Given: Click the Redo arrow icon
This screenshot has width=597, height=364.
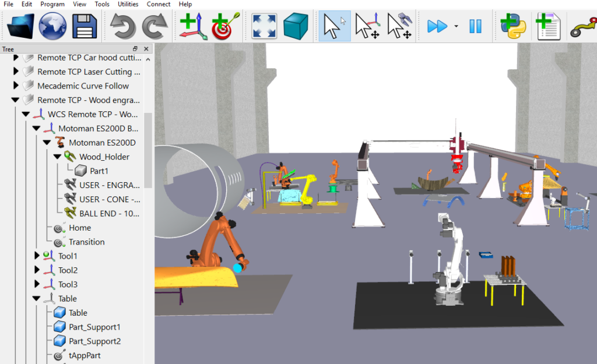Looking at the screenshot, I should pyautogui.click(x=154, y=26).
